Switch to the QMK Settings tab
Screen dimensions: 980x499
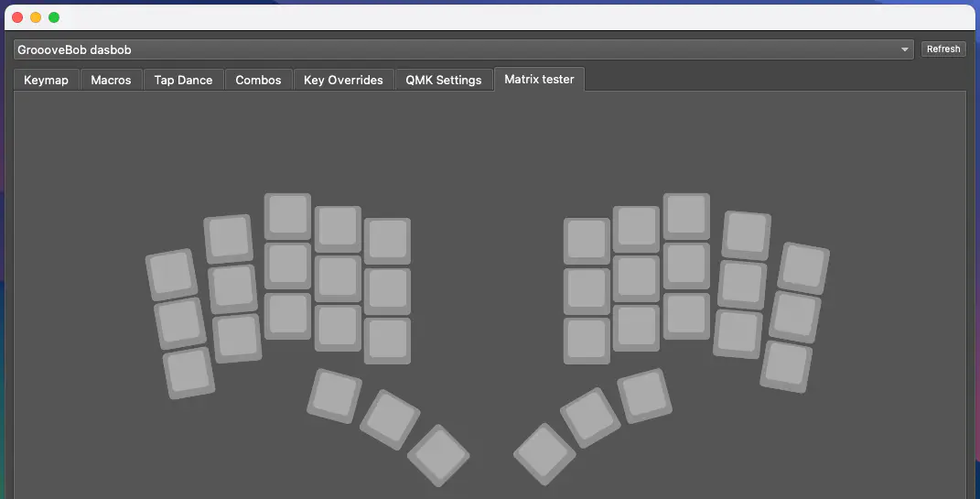tap(444, 81)
